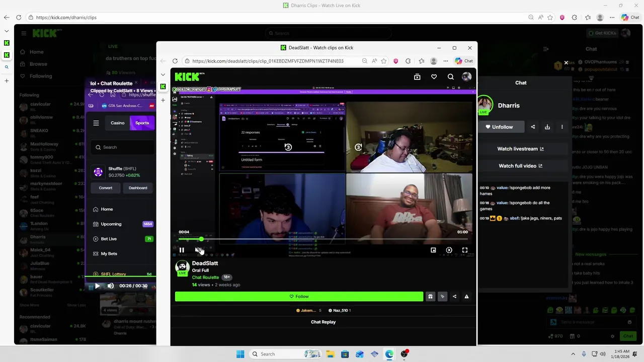Switch the DeadSlatt clip to fullscreen
Screen dimensions: 644x362
465,250
